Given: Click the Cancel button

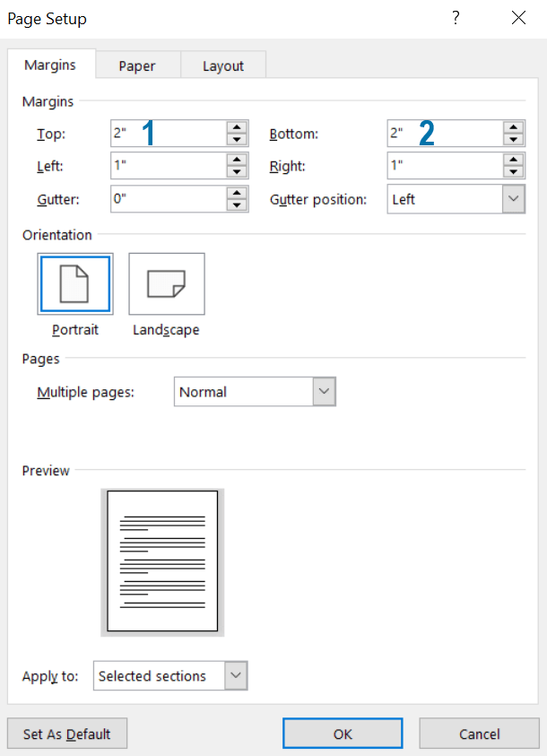Looking at the screenshot, I should [x=479, y=734].
